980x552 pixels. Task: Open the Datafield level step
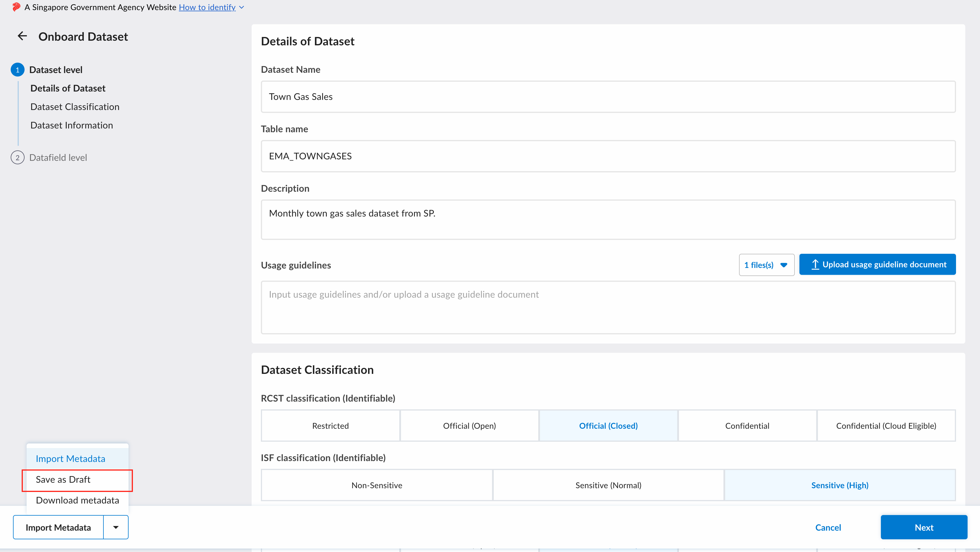(x=58, y=157)
